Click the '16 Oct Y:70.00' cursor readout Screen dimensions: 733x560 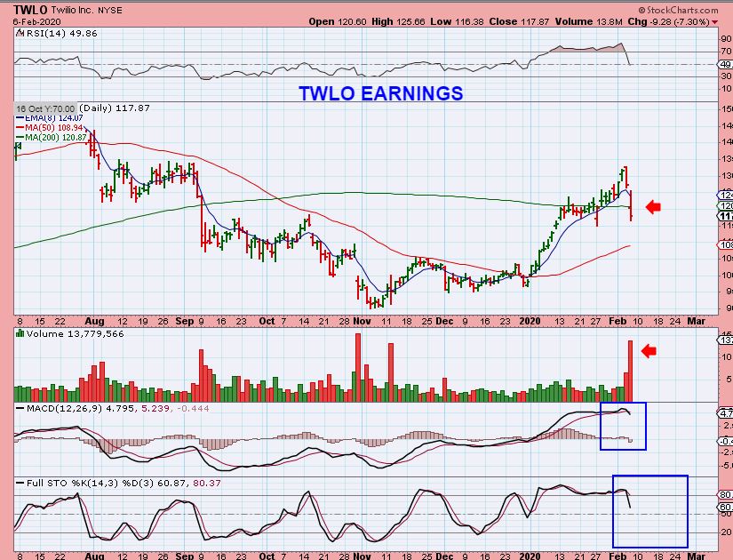tap(45, 108)
